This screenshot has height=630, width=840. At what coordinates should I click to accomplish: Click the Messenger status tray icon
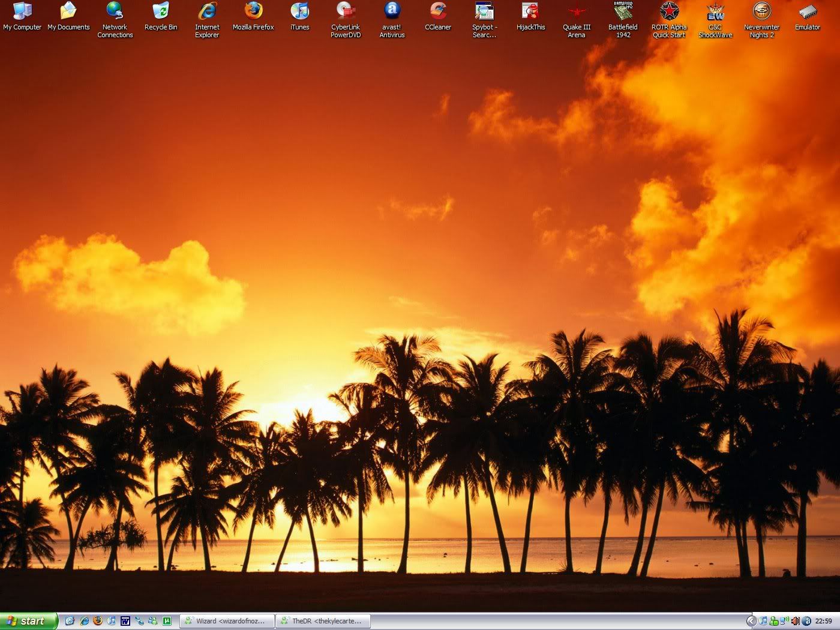click(x=774, y=622)
